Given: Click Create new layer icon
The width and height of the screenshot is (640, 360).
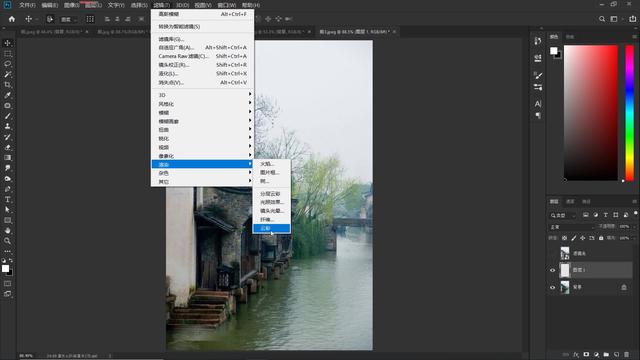Looking at the screenshot, I should 616,355.
